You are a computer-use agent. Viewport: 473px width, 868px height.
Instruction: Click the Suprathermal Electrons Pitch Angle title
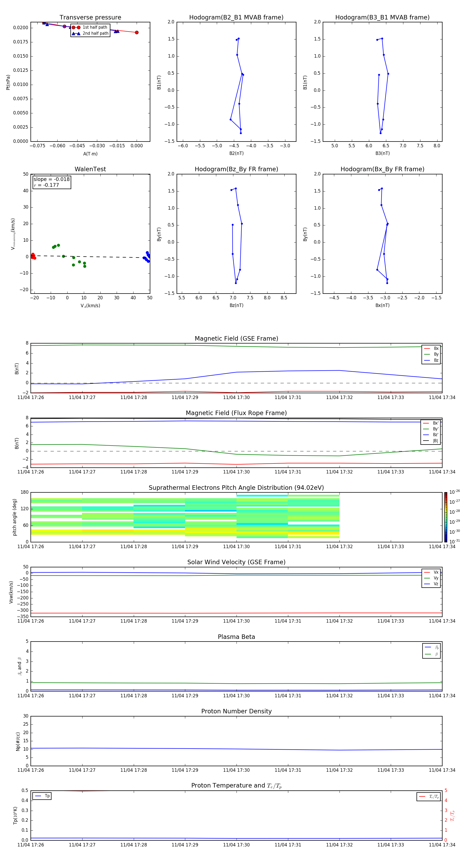(x=236, y=488)
